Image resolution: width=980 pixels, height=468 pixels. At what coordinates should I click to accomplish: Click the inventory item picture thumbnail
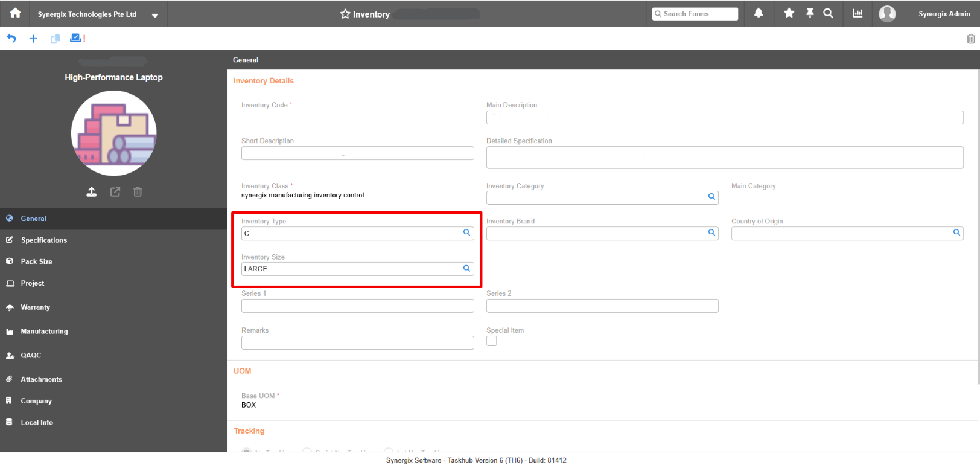(x=114, y=133)
